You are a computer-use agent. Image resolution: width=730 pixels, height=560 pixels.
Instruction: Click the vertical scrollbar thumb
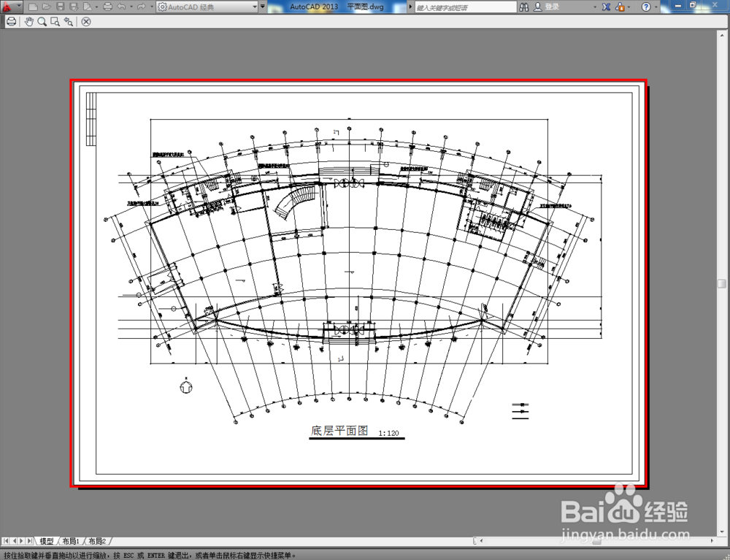coord(722,283)
